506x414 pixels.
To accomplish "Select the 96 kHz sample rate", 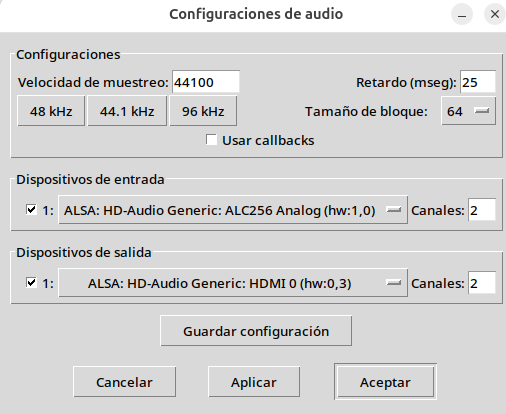I will point(203,111).
